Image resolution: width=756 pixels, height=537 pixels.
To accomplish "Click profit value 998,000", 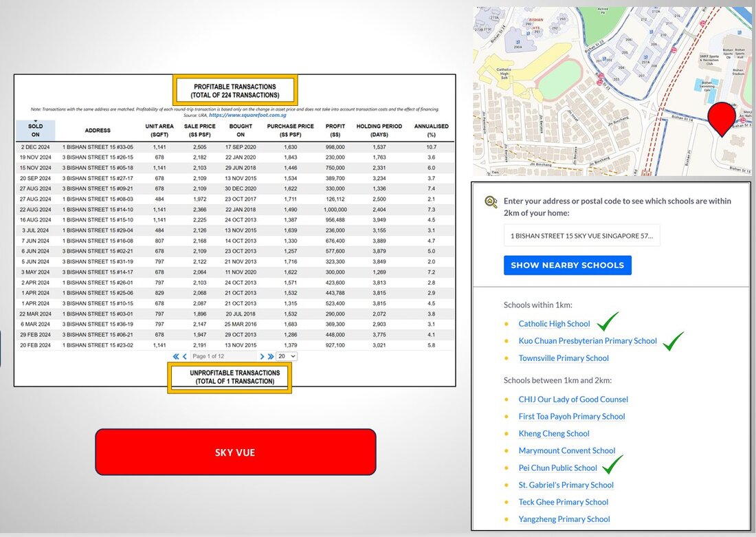I will click(x=335, y=147).
